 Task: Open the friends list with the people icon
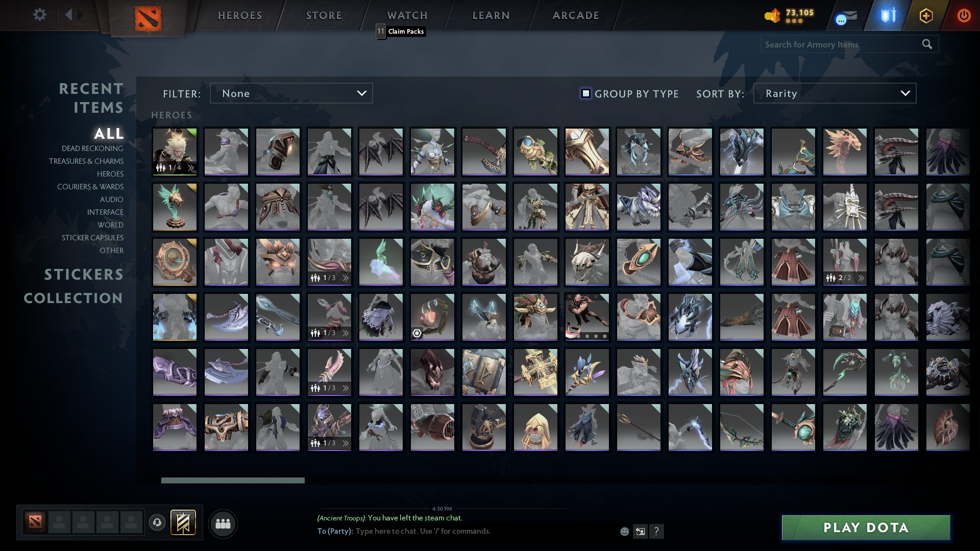pos(223,523)
